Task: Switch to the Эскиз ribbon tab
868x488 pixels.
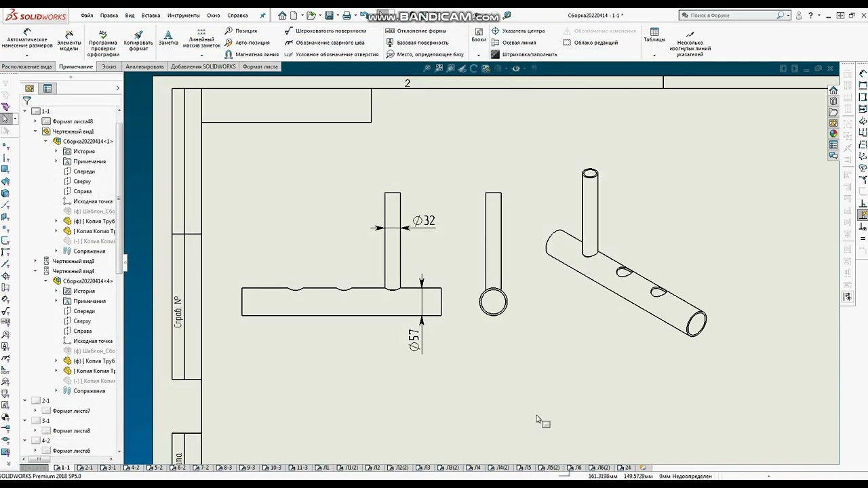Action: [109, 66]
